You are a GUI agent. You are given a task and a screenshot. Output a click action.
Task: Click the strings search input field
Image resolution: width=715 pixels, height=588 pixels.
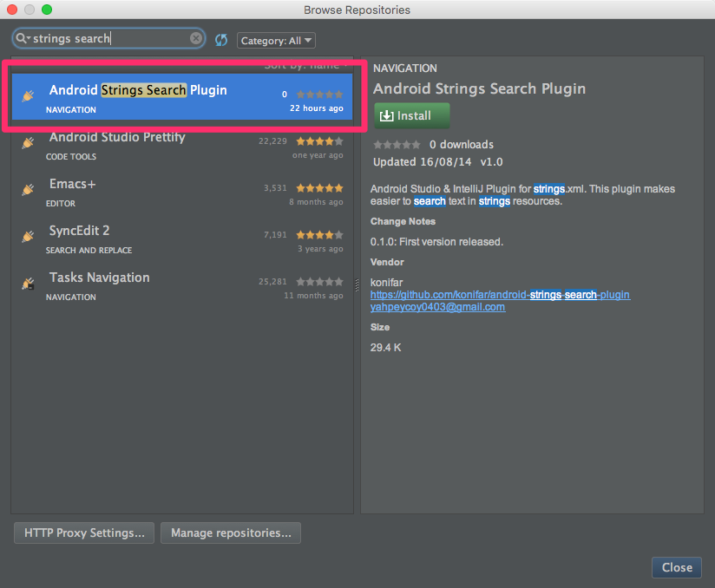(109, 38)
